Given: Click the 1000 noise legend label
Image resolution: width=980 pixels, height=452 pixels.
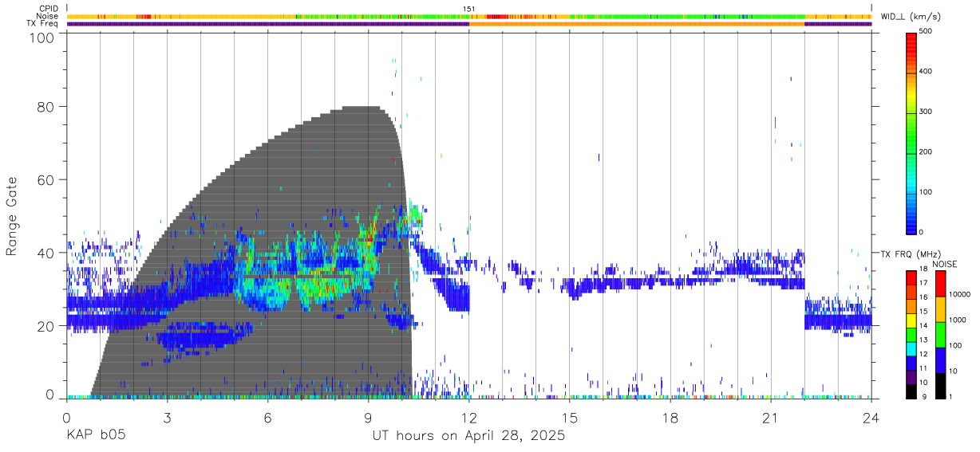Looking at the screenshot, I should pos(958,320).
